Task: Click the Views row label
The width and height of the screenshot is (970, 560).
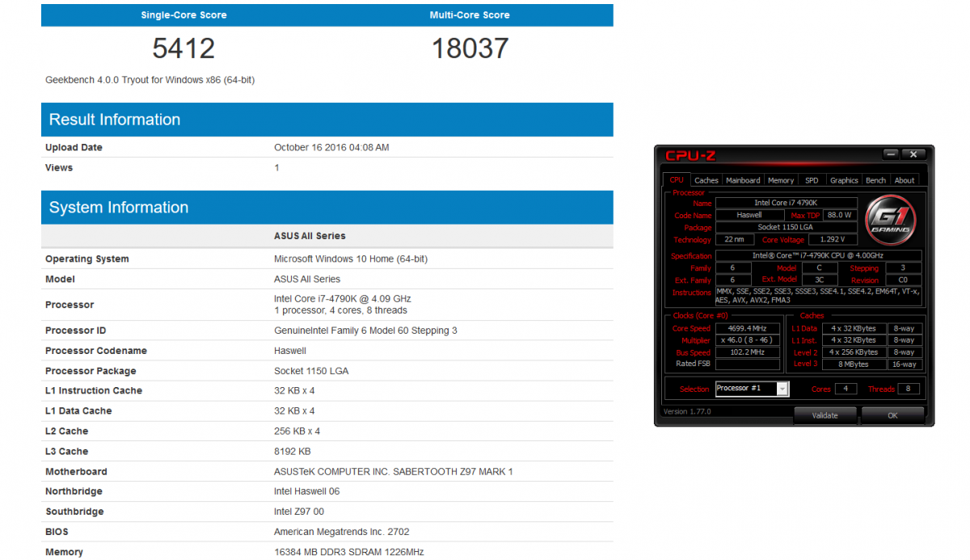Action: 59,168
